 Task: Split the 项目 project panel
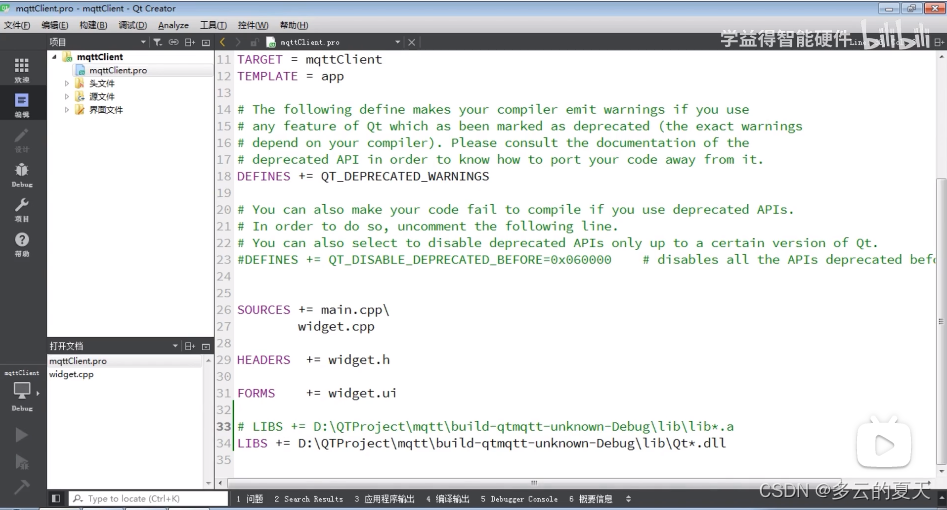(x=190, y=42)
